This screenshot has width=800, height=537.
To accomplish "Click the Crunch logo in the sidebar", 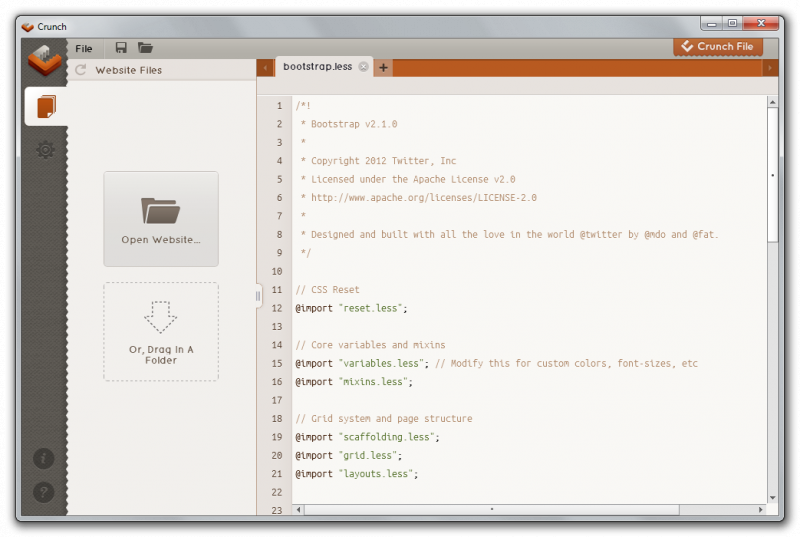I will coord(44,60).
